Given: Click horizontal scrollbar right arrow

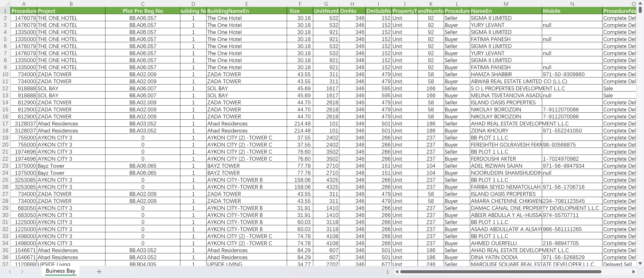Looking at the screenshot, I should [x=633, y=272].
